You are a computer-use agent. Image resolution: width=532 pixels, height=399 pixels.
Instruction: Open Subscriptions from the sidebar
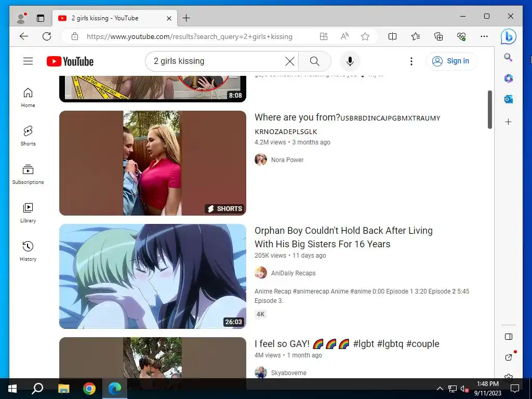coord(28,175)
